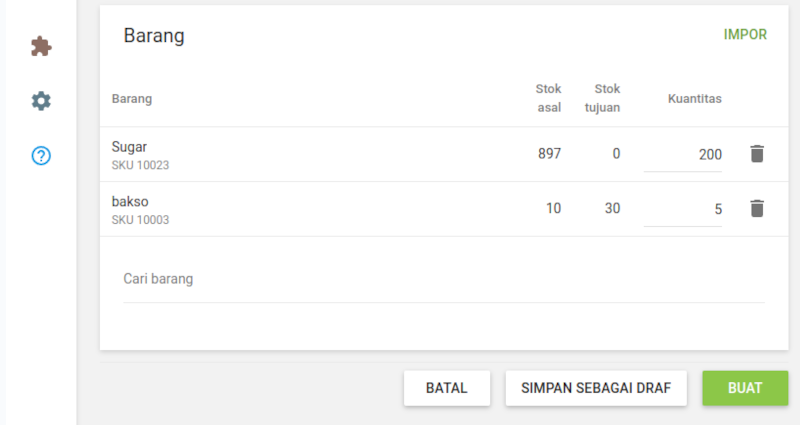The image size is (800, 425).
Task: Click Sugar's Stok asal value 897
Action: point(549,154)
